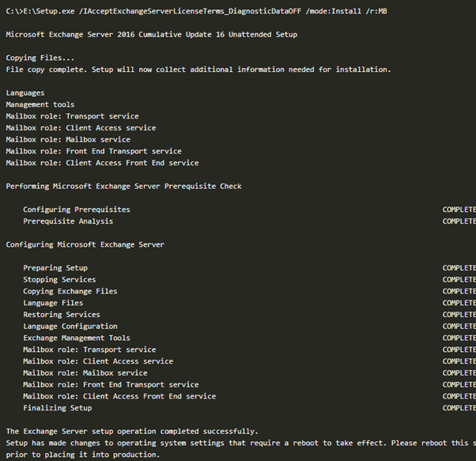The width and height of the screenshot is (476, 461).
Task: Click the 'File copy complete' message line
Action: tap(198, 70)
